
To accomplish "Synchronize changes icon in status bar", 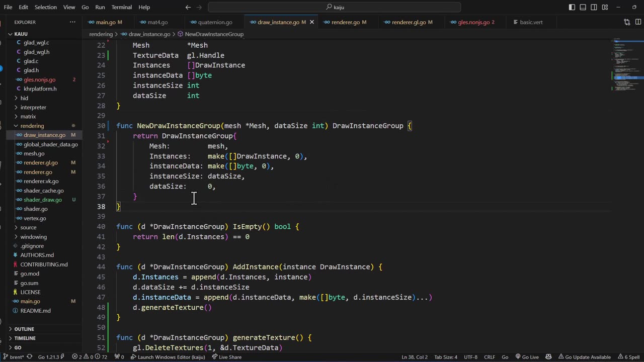I will click(x=29, y=357).
